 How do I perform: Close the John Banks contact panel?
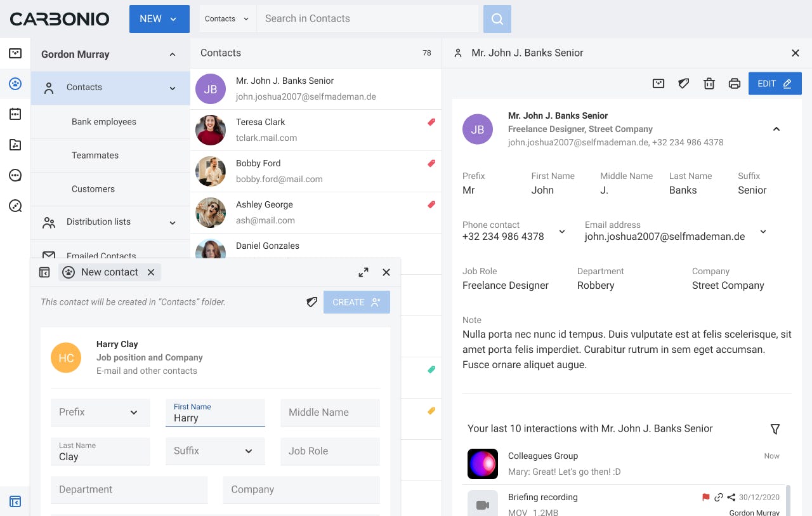796,53
